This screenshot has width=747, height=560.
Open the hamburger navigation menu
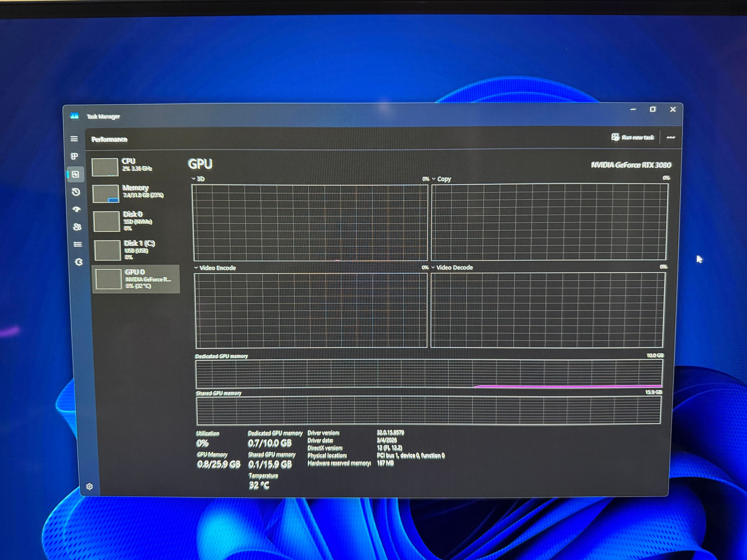(74, 139)
